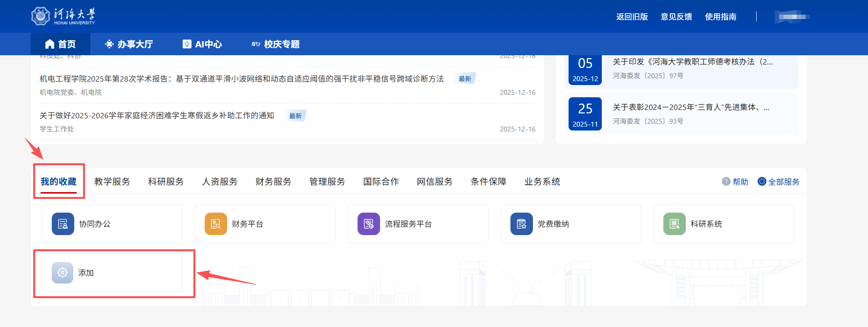Image resolution: width=868 pixels, height=327 pixels.
Task: Open AI中心 in navigation bar
Action: (x=202, y=44)
